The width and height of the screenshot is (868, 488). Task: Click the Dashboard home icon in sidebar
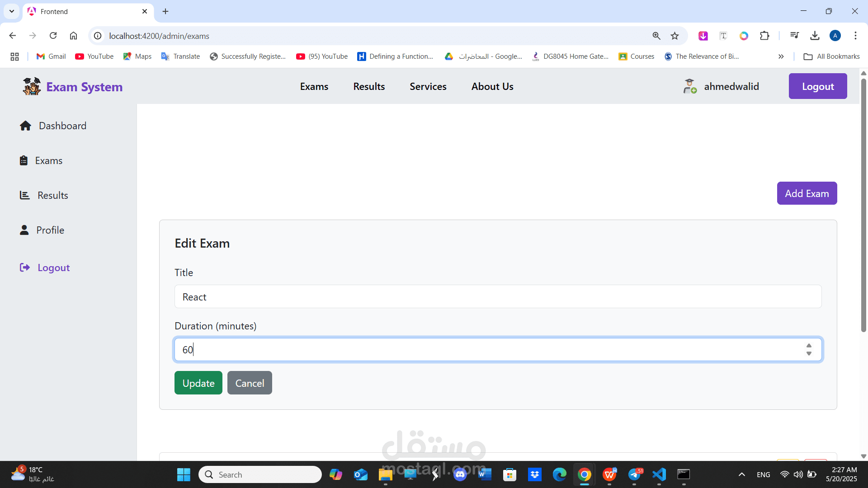point(25,126)
